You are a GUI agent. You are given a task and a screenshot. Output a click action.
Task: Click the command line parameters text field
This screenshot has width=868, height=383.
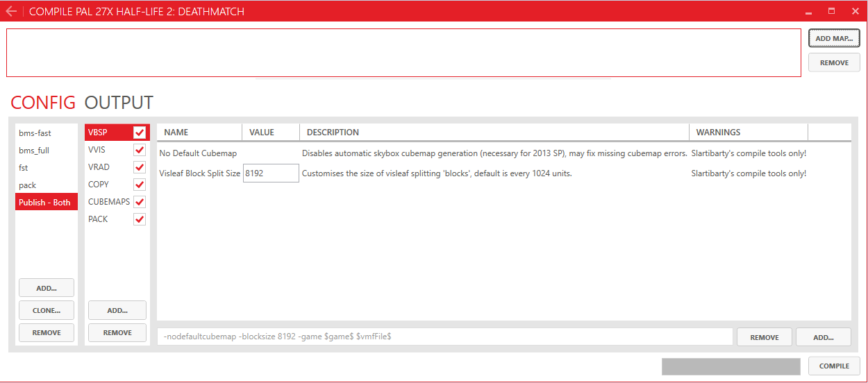(445, 337)
